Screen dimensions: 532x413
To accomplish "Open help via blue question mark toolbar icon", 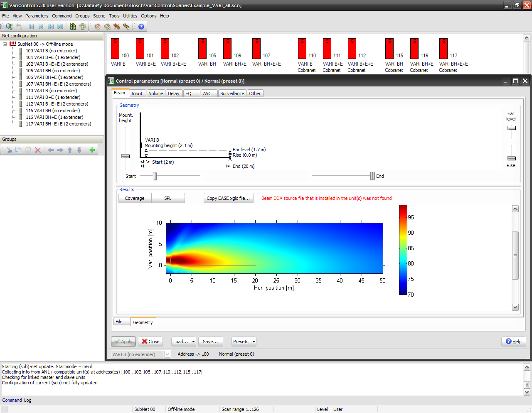I will 141,27.
